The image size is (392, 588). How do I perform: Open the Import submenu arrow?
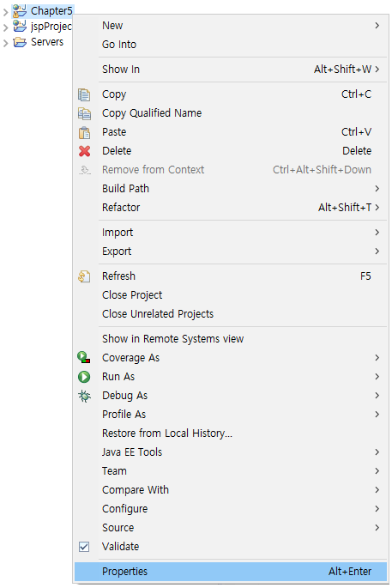coord(377,233)
